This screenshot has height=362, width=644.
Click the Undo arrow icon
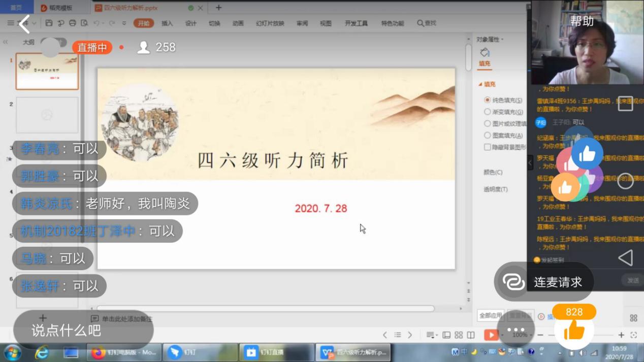click(96, 23)
